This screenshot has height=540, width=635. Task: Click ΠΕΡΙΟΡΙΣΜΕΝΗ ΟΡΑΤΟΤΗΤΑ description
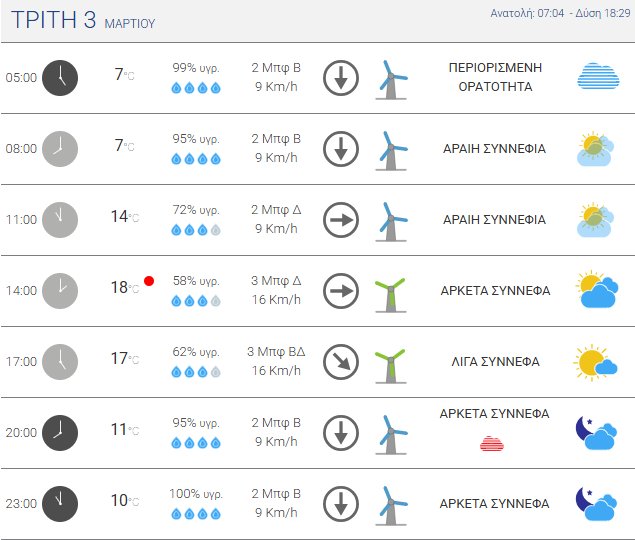click(x=494, y=77)
